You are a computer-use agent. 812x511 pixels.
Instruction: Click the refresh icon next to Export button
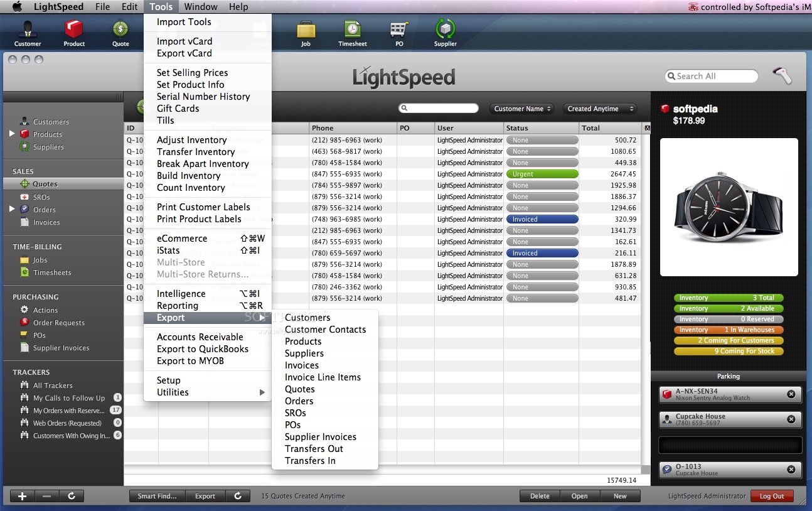pyautogui.click(x=238, y=496)
